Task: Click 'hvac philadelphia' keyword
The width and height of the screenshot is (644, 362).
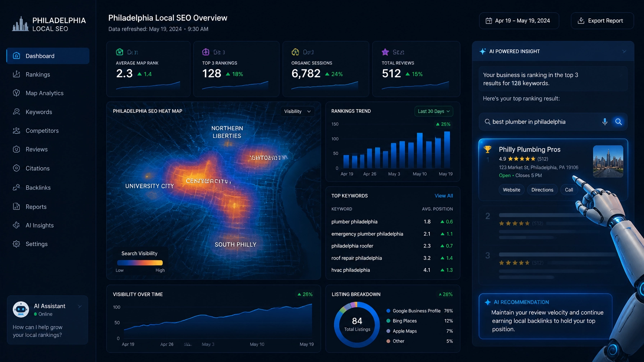Action: (x=350, y=270)
